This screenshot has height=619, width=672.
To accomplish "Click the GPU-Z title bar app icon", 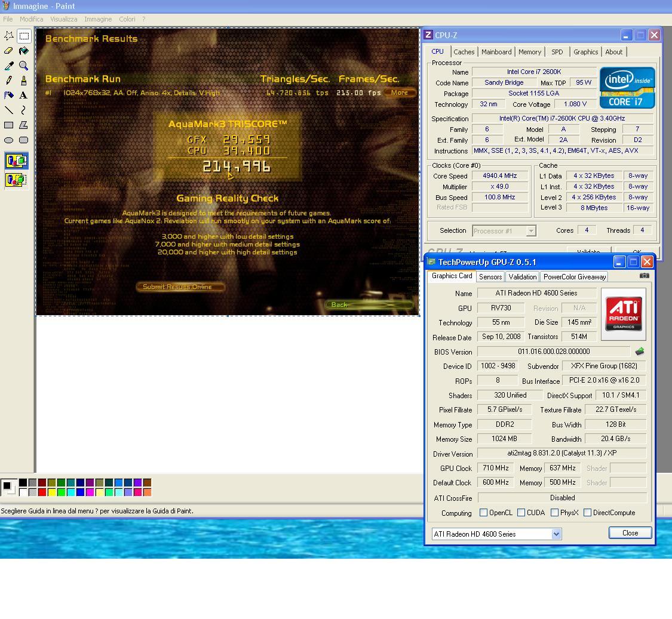I will [431, 261].
